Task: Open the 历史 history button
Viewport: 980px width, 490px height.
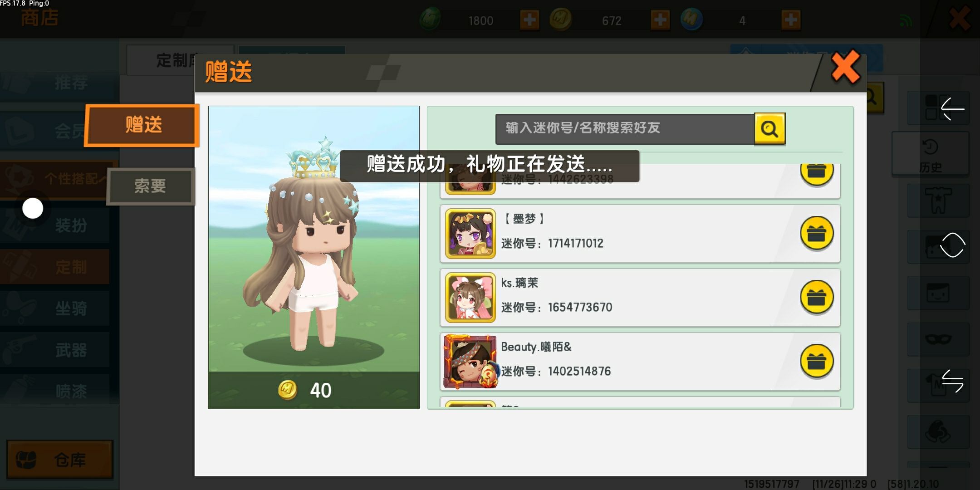Action: pos(931,154)
